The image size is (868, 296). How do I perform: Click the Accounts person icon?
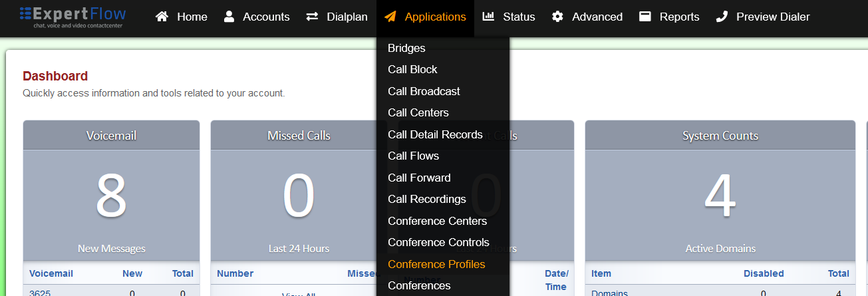point(229,17)
